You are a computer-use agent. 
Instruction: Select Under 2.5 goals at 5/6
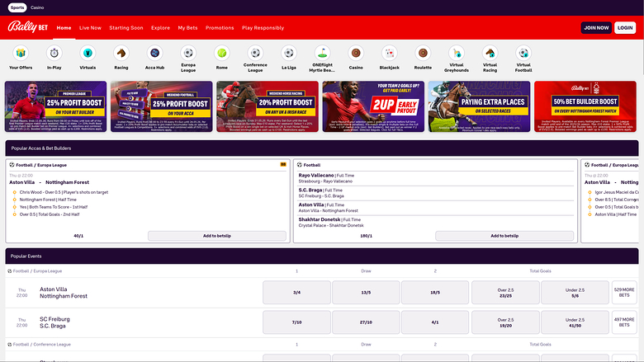pyautogui.click(x=575, y=292)
